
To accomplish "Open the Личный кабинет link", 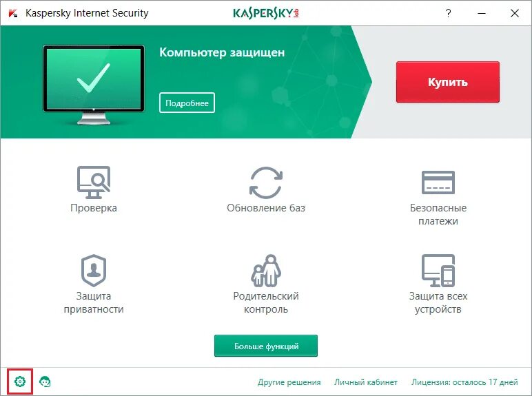I will tap(366, 382).
